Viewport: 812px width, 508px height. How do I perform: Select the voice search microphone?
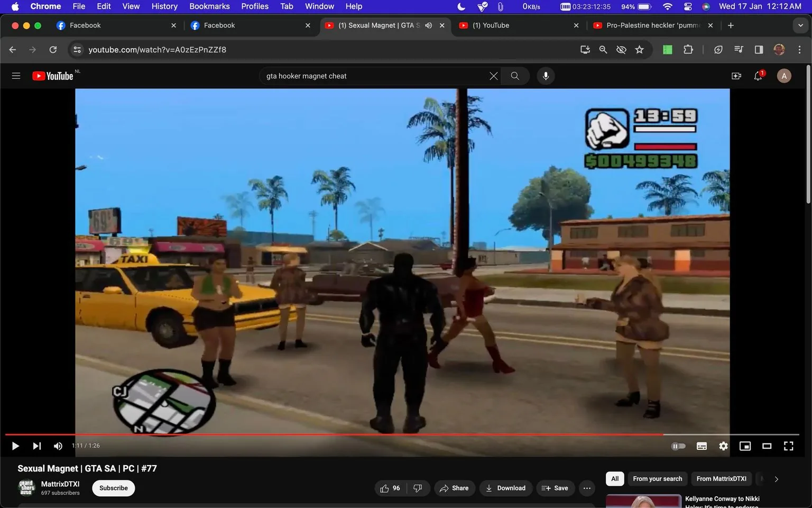click(x=546, y=76)
